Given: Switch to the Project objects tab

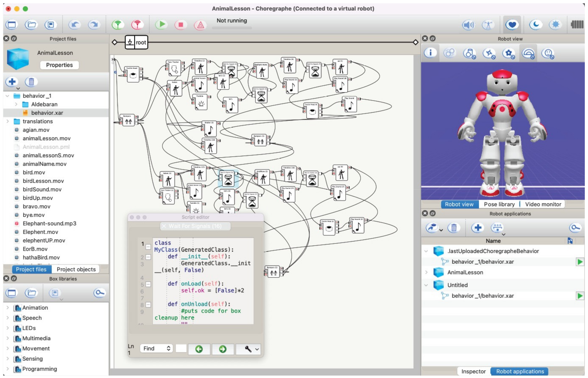Looking at the screenshot, I should point(76,270).
